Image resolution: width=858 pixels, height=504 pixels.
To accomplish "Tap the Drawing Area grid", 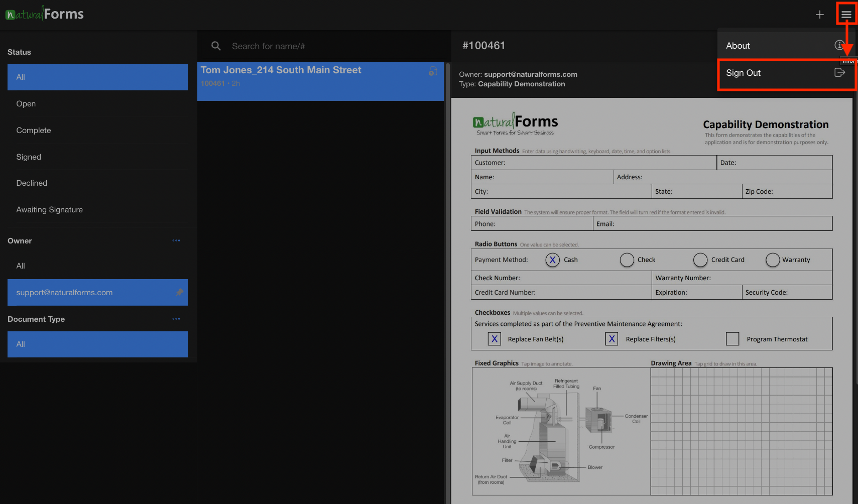I will [742, 431].
